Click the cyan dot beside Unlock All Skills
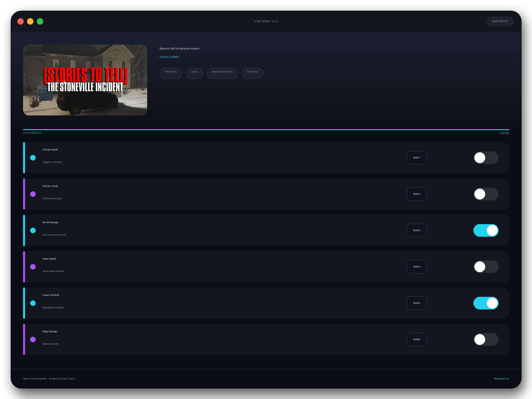Image resolution: width=532 pixels, height=399 pixels. 33,303
